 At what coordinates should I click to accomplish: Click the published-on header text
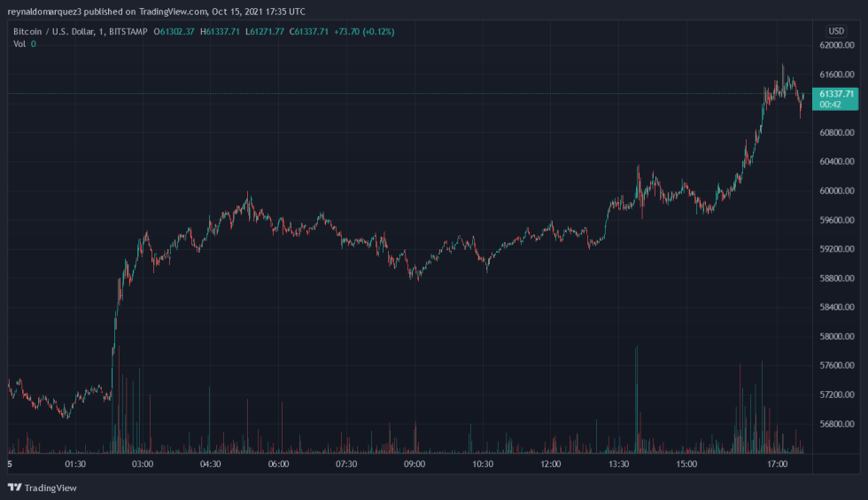click(x=156, y=12)
